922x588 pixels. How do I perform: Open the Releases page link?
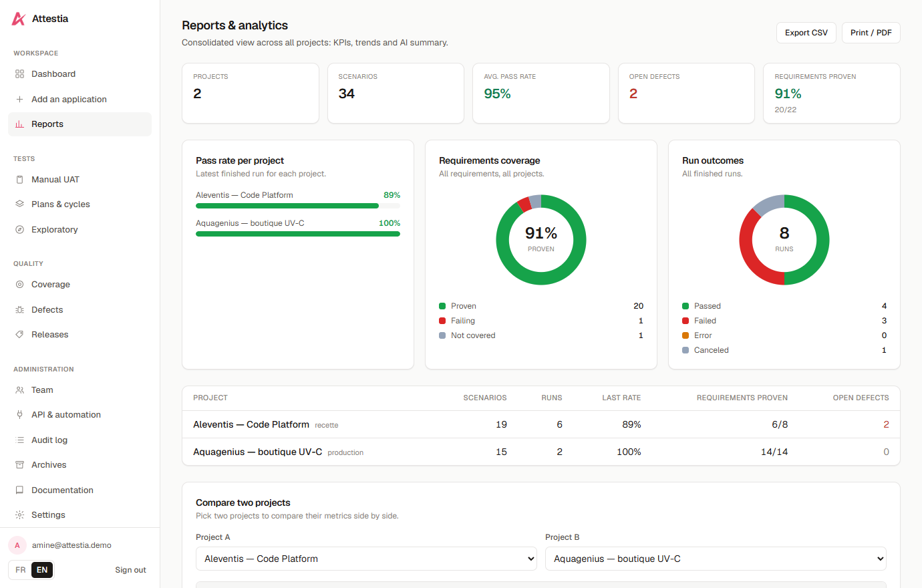pyautogui.click(x=80, y=335)
